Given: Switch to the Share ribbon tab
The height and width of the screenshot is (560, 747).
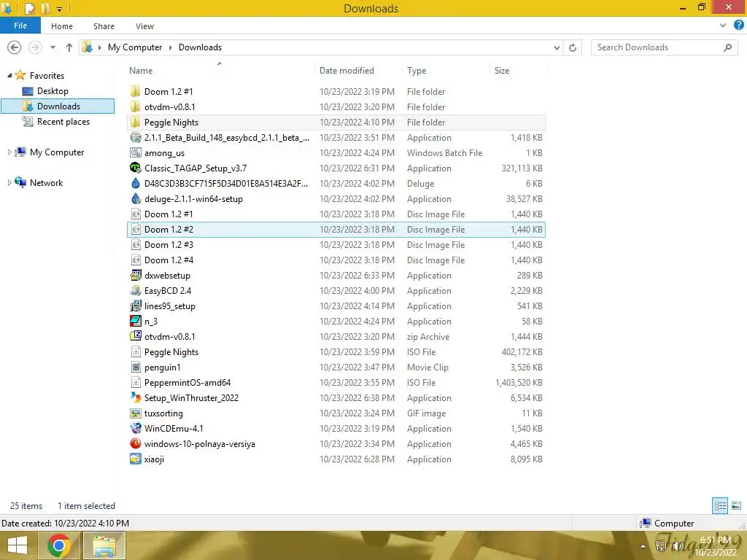Looking at the screenshot, I should 104,26.
